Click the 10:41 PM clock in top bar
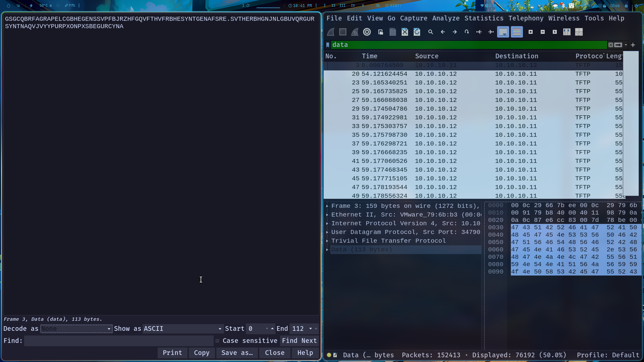The height and width of the screenshot is (362, 644). [300, 6]
